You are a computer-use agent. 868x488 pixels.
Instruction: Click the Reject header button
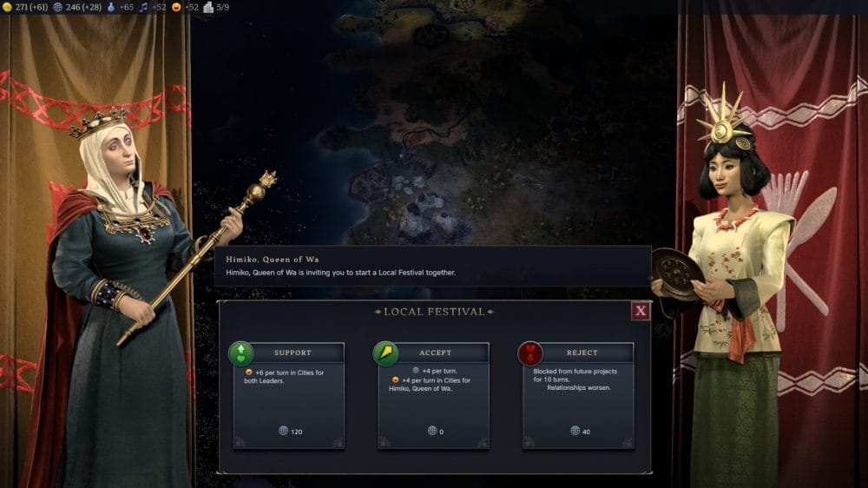click(582, 353)
